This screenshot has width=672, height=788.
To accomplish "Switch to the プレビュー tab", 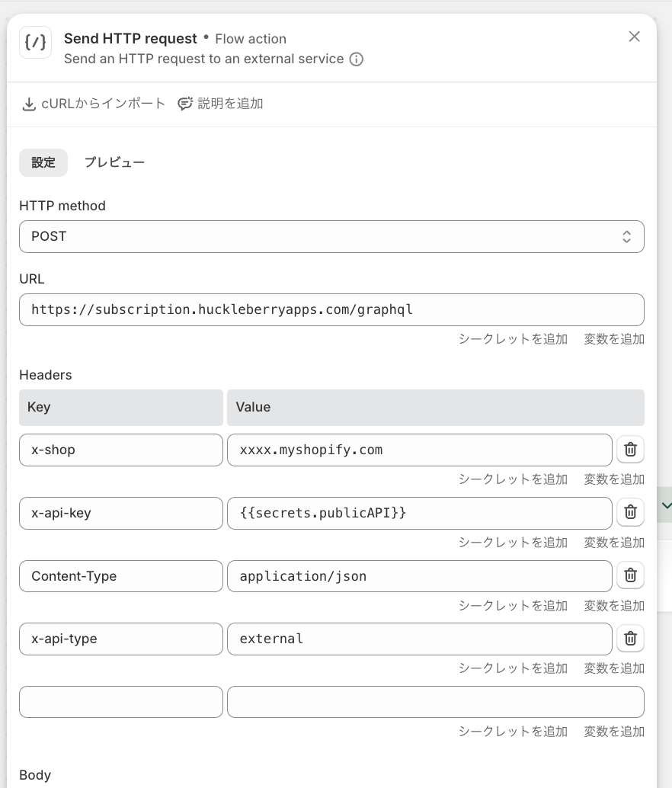I will point(114,162).
